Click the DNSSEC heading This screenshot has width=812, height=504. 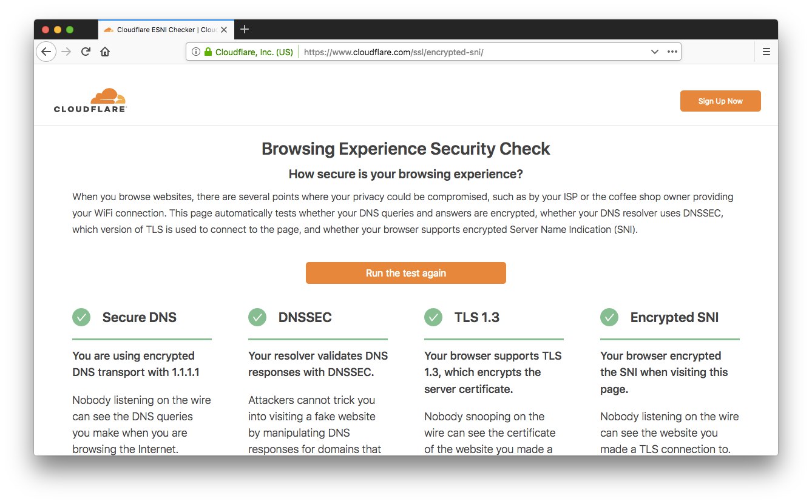(x=305, y=317)
